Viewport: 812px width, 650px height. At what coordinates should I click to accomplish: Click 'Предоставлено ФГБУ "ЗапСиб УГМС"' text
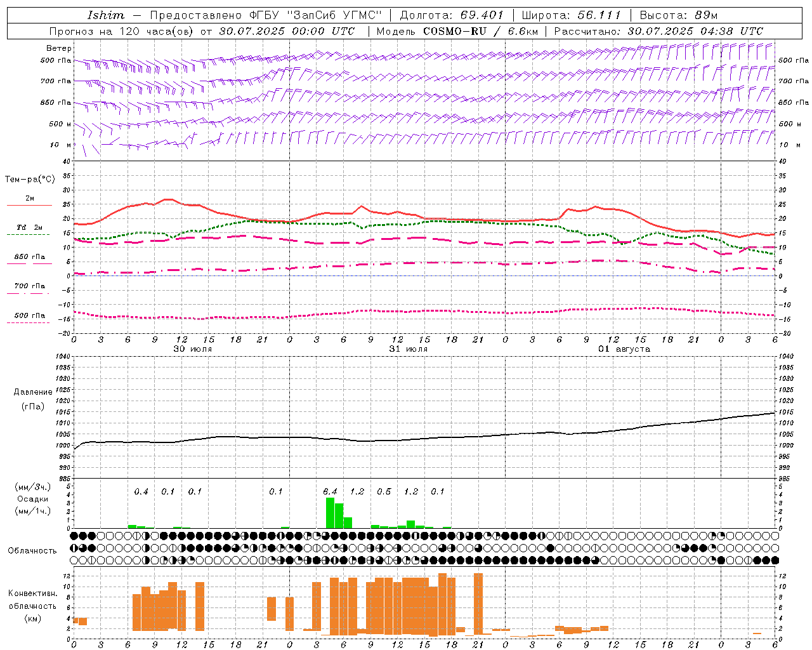point(266,15)
